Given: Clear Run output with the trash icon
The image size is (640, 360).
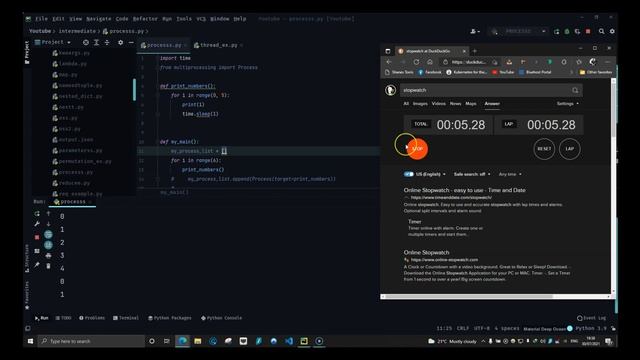Looking at the screenshot, I should [x=49, y=266].
